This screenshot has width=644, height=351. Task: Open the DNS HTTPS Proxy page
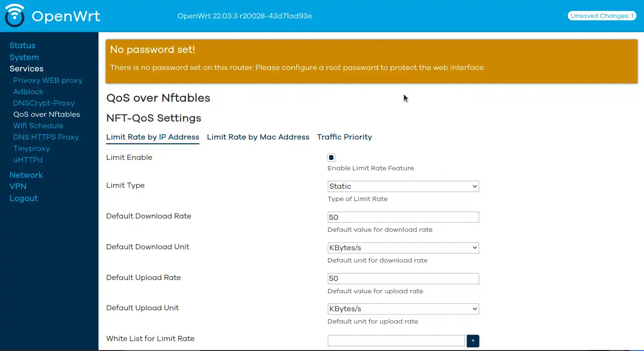[x=46, y=137]
